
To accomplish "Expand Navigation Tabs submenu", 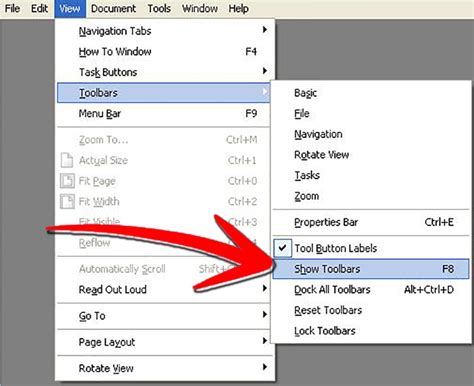I will click(163, 31).
